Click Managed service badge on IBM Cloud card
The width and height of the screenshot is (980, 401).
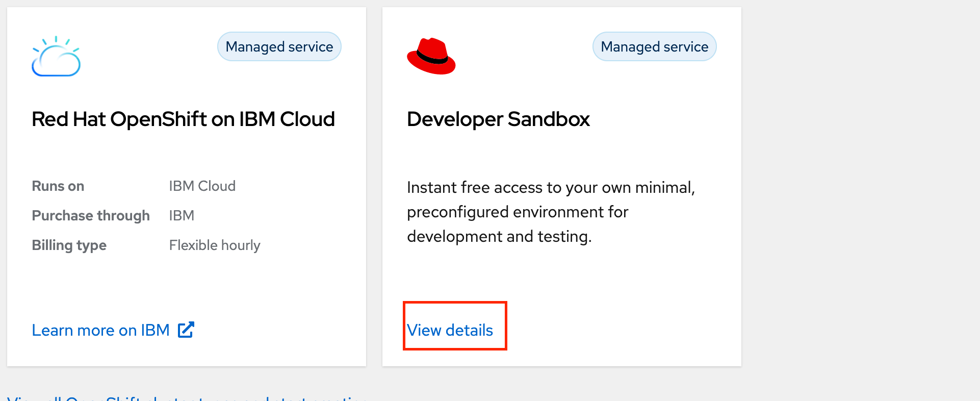pos(279,47)
